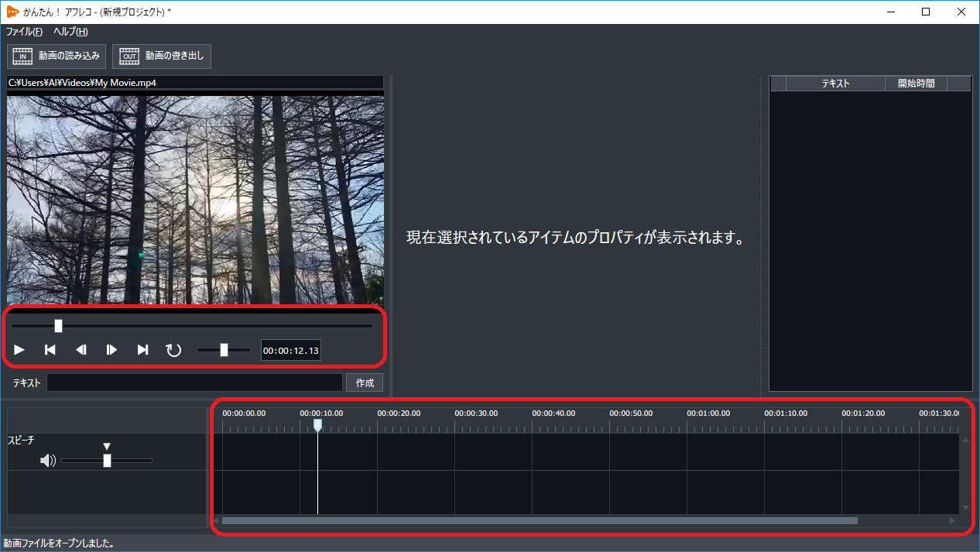Click the スピーチ track label
Image resolution: width=980 pixels, height=552 pixels.
pos(21,441)
